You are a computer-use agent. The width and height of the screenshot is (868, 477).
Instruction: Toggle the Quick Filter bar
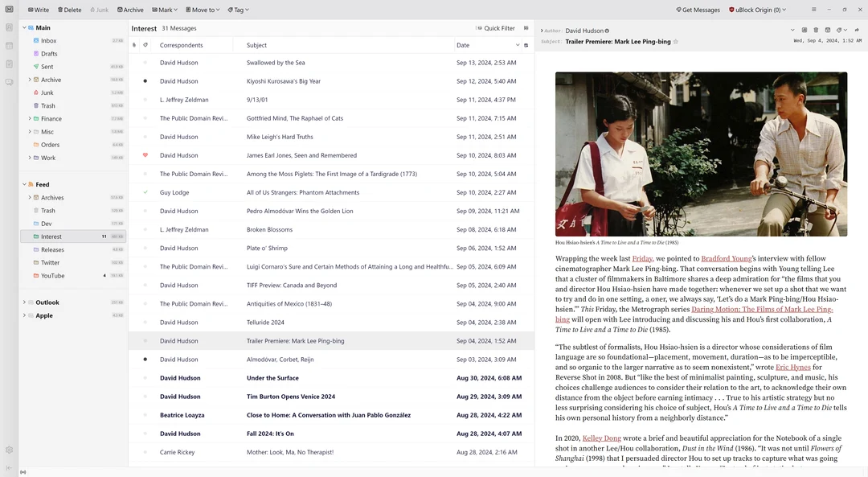[x=494, y=27]
